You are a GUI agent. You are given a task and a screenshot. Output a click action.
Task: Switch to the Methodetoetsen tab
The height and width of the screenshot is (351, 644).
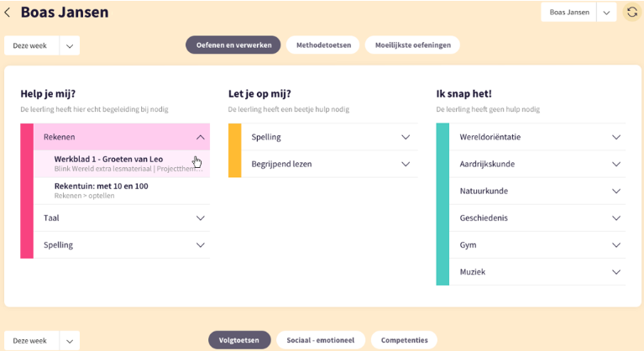tap(323, 45)
